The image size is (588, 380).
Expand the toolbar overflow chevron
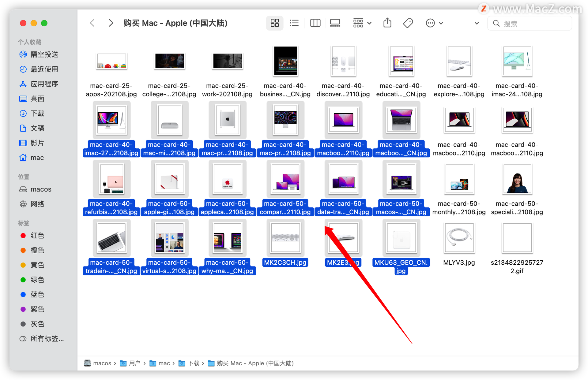click(x=477, y=23)
